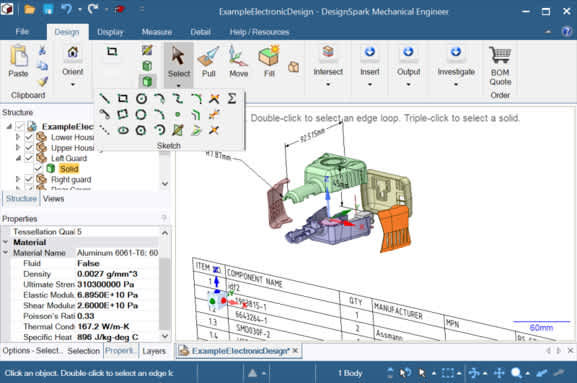Click the Pan view icon in status bar
The height and width of the screenshot is (383, 577).
[499, 373]
